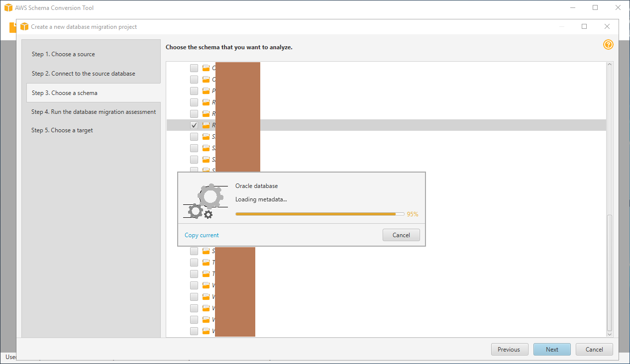Click the AWS Schema Conversion Tool title icon
The width and height of the screenshot is (630, 364).
point(8,8)
